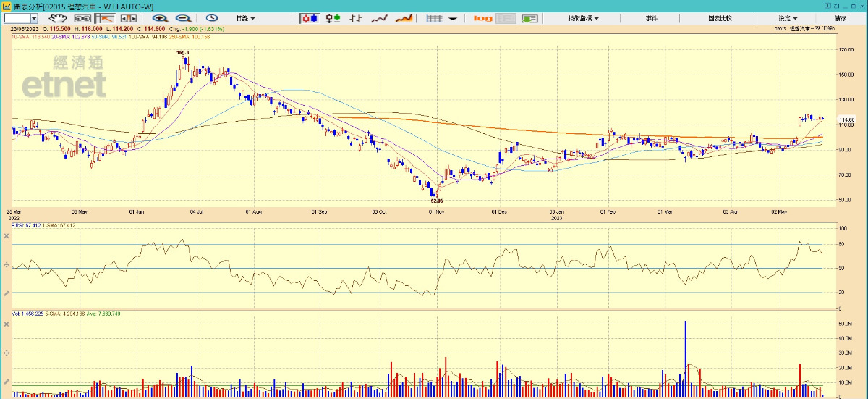Switch to OHLC bar chart type

coord(355,18)
